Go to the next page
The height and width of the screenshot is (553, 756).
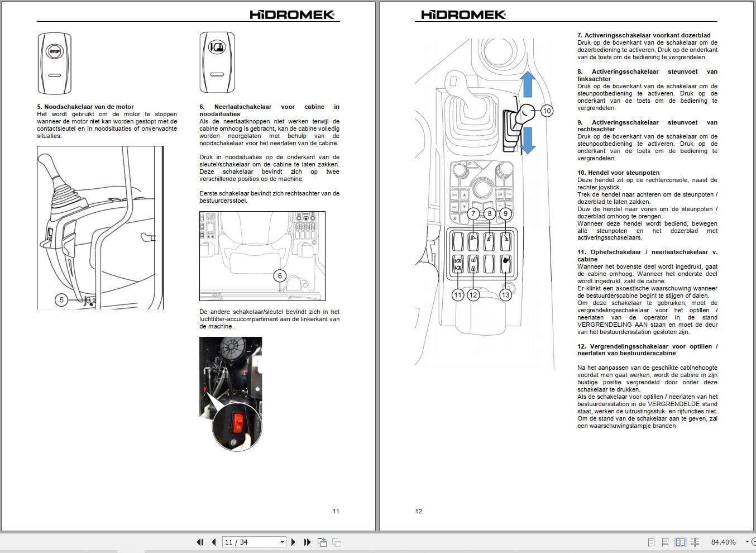[x=293, y=542]
